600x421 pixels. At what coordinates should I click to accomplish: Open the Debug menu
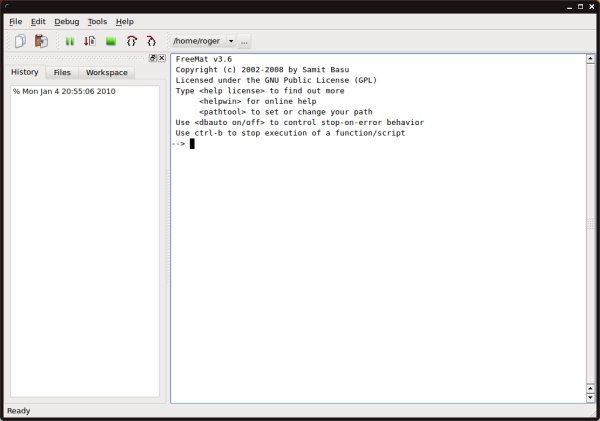[x=67, y=21]
